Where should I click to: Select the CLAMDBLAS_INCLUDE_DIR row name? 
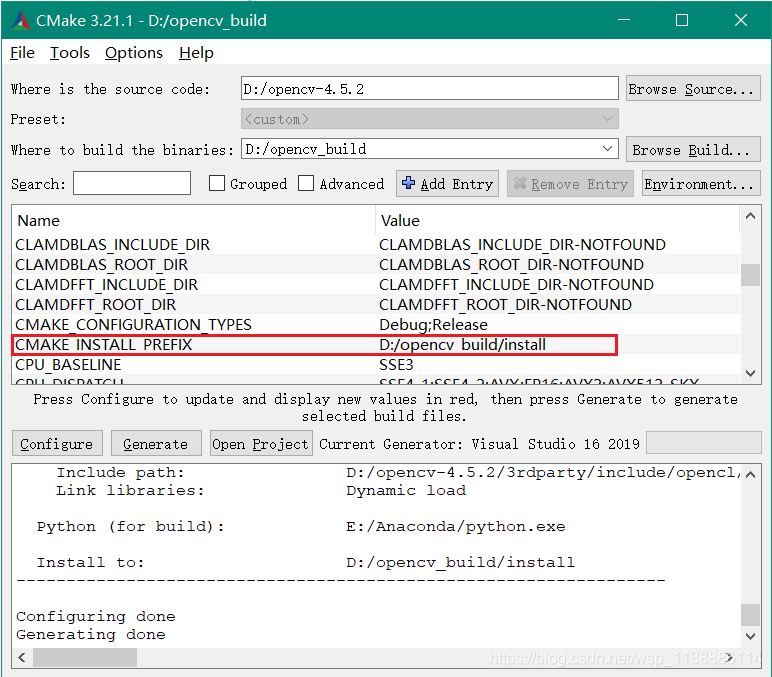click(113, 245)
